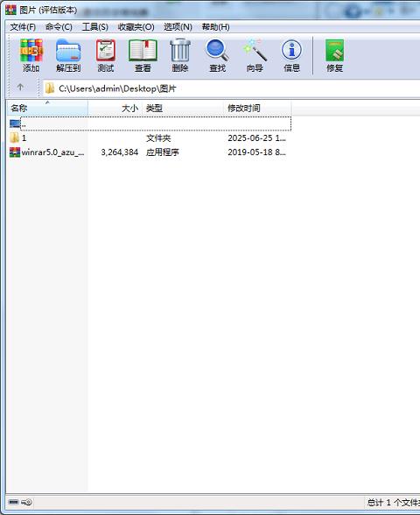Image resolution: width=420 pixels, height=515 pixels.
Task: Open the 帮助(H) menu
Action: pos(215,27)
